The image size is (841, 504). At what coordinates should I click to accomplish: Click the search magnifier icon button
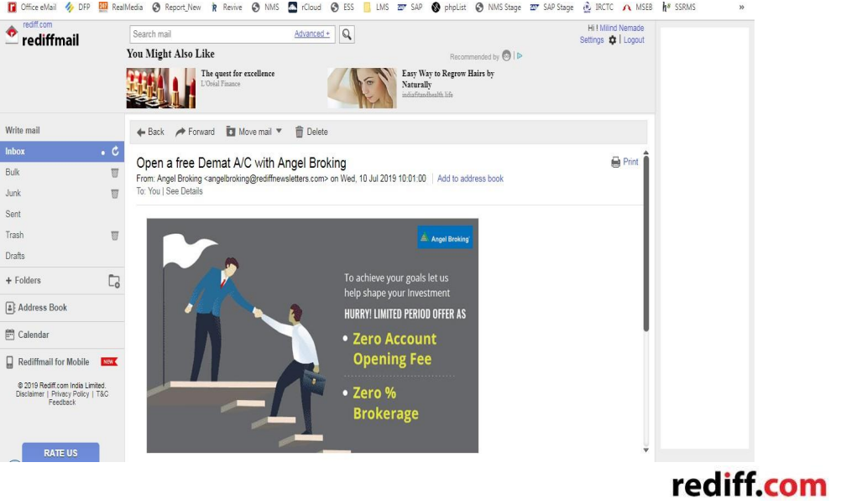pyautogui.click(x=347, y=34)
